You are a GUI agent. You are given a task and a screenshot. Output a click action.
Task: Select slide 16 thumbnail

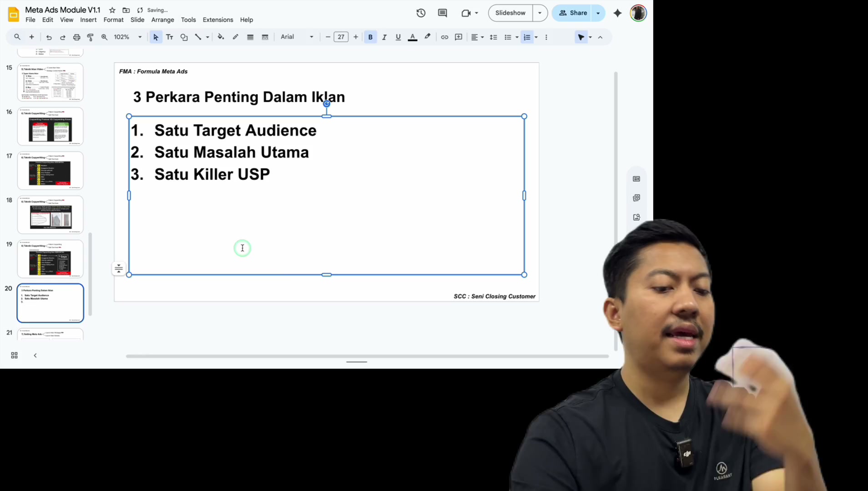coord(50,126)
